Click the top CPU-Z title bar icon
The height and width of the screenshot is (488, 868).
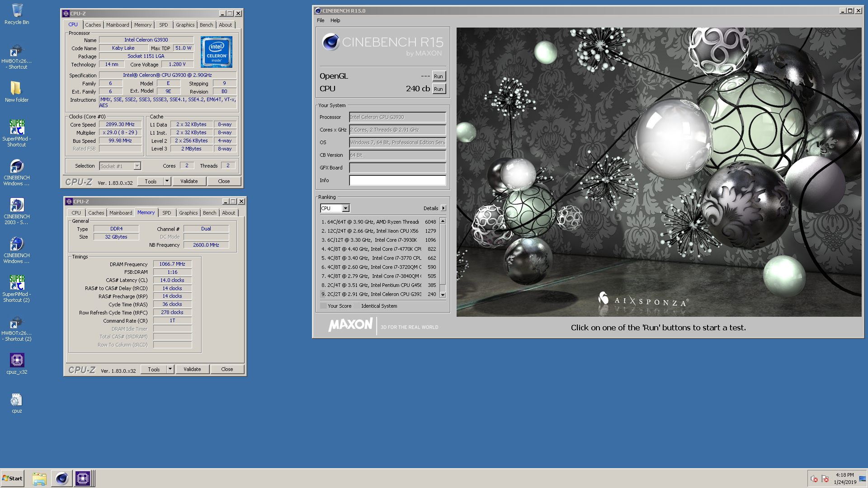click(x=66, y=14)
